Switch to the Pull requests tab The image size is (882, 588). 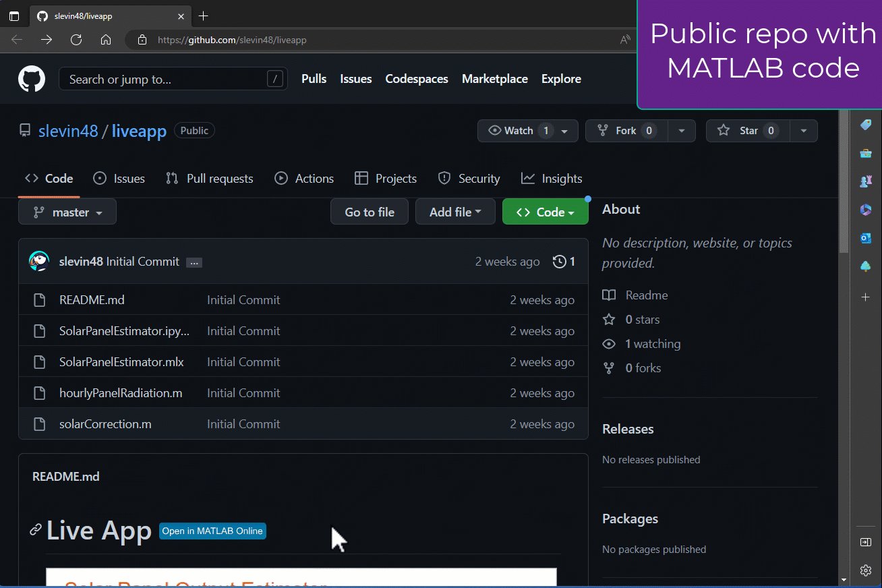tap(210, 179)
